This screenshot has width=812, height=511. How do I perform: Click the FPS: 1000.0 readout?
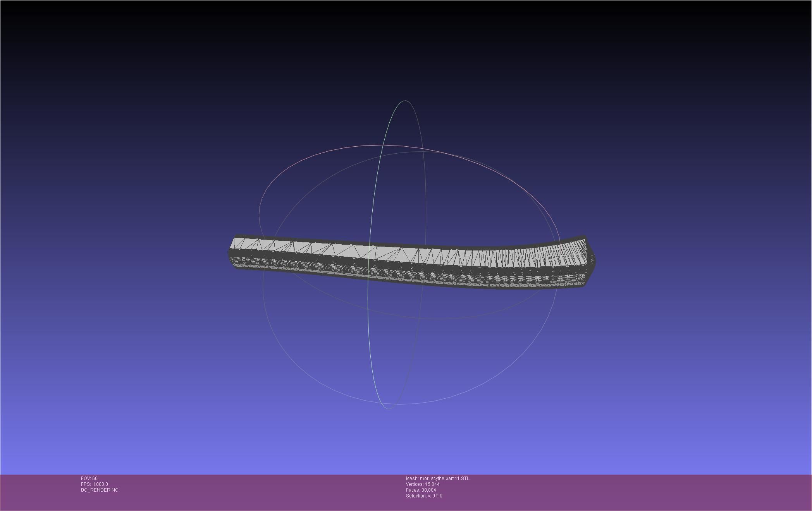(95, 484)
